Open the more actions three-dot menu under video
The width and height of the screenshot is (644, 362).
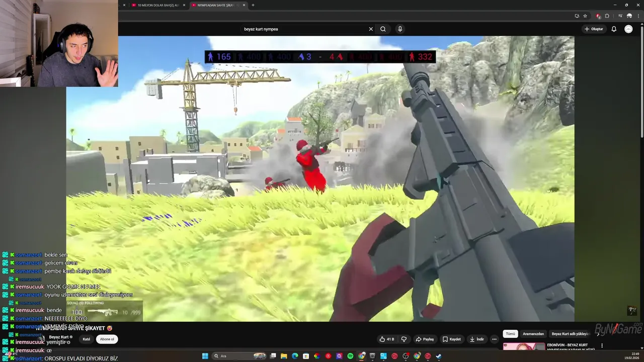tap(494, 339)
